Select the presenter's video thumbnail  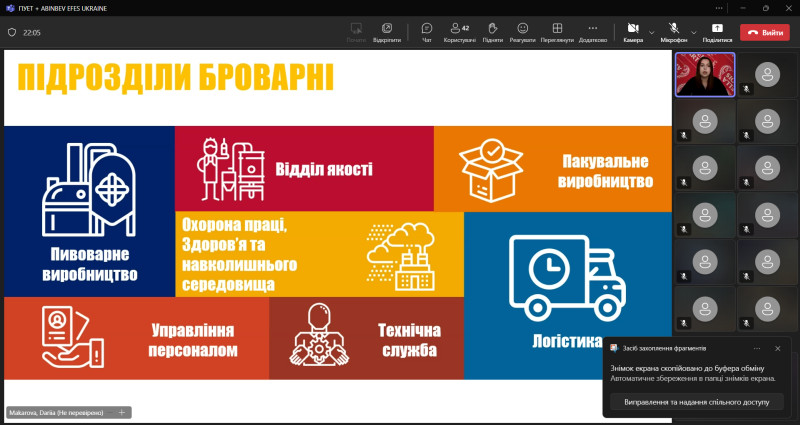point(705,75)
